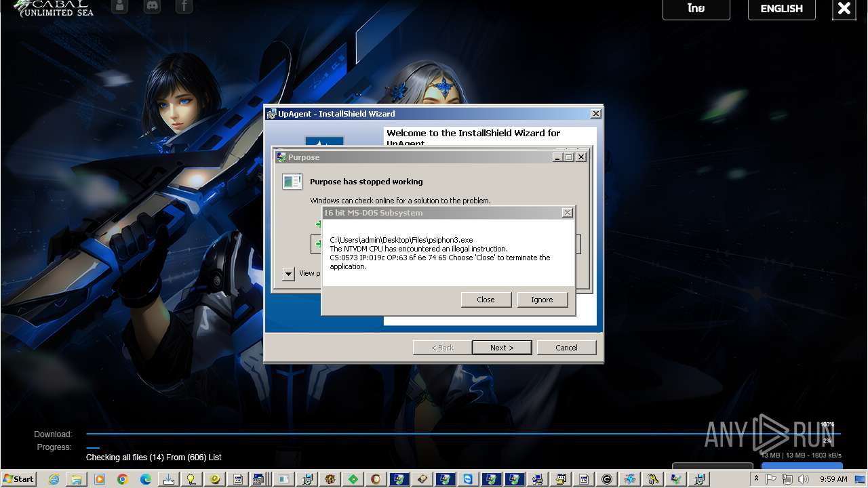Click the psiphon3.exe path text in error
Image resolution: width=868 pixels, height=488 pixels.
coord(401,240)
